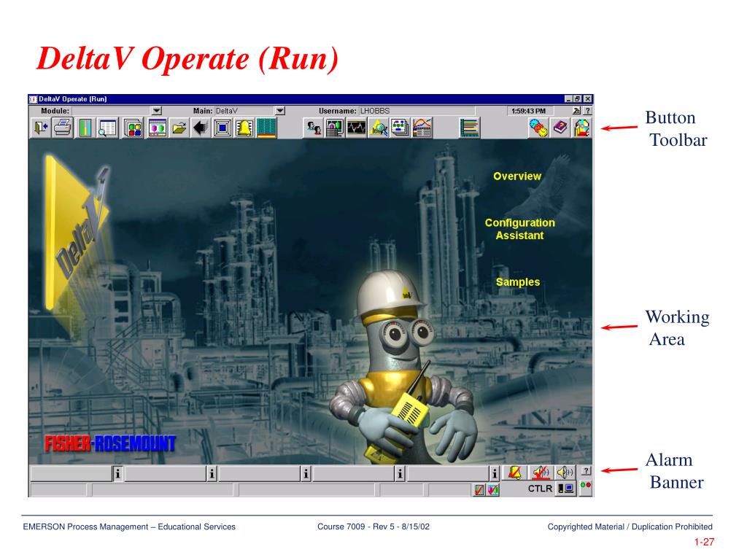Click the multicolored clocks icon
This screenshot has width=747, height=560.
538,128
